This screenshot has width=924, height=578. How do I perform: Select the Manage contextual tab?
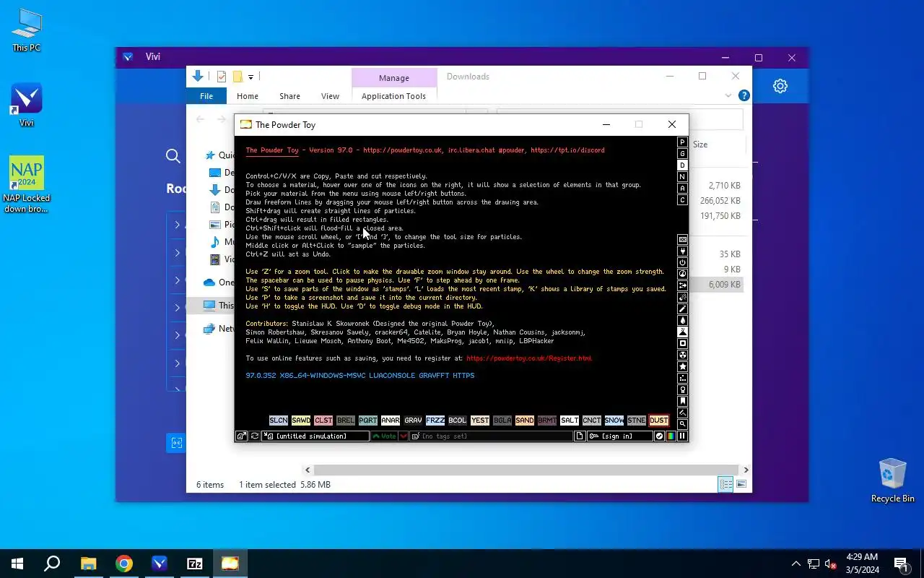(394, 78)
